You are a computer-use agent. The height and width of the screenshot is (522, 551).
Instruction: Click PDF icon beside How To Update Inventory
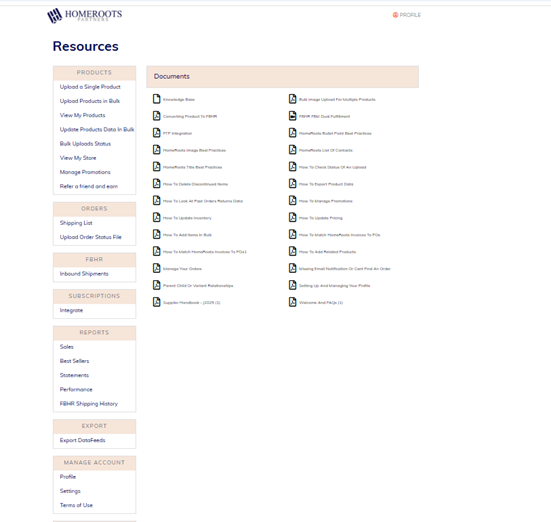point(156,218)
